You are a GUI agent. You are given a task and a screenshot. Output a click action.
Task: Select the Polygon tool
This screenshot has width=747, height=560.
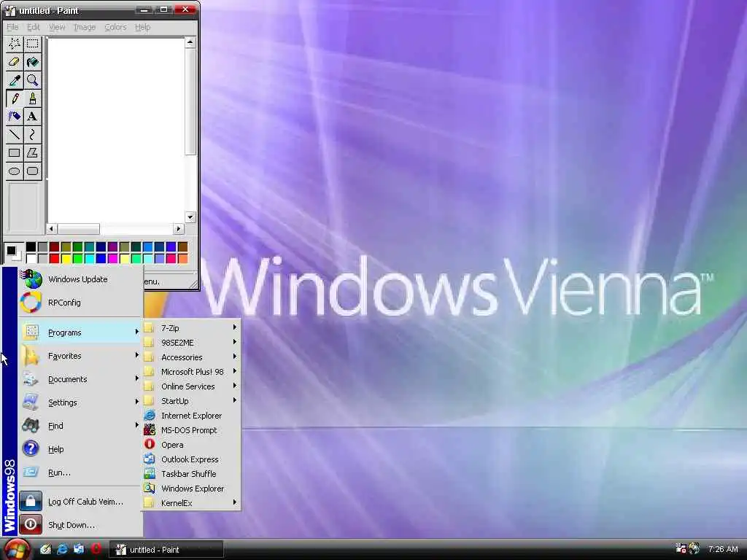coord(32,153)
